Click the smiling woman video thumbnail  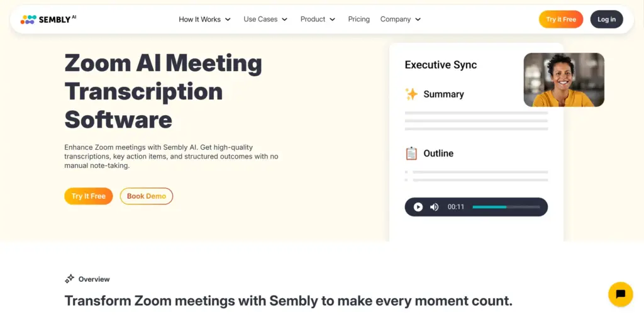click(563, 79)
